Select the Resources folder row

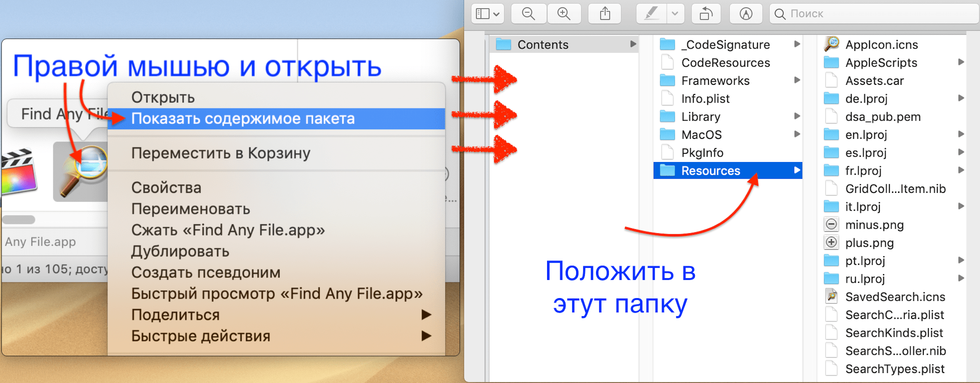pyautogui.click(x=728, y=171)
